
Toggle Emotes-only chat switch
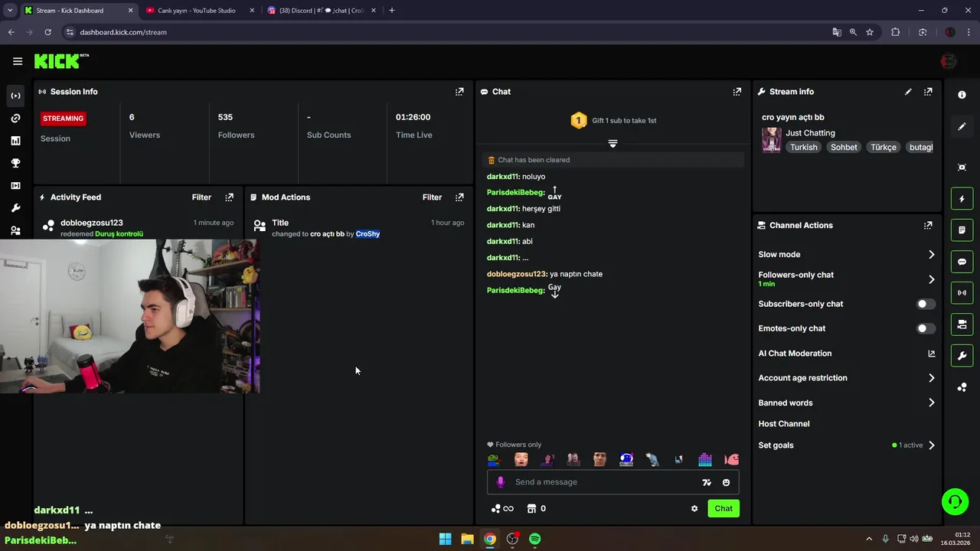point(926,328)
